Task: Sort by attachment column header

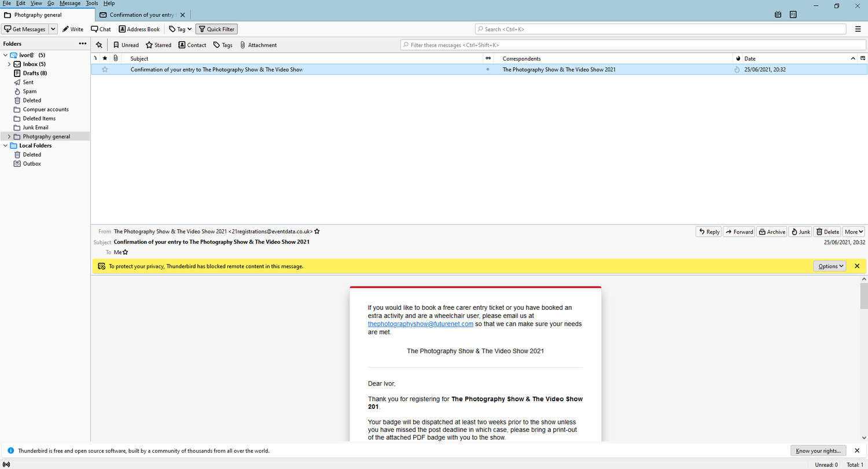Action: pyautogui.click(x=115, y=58)
